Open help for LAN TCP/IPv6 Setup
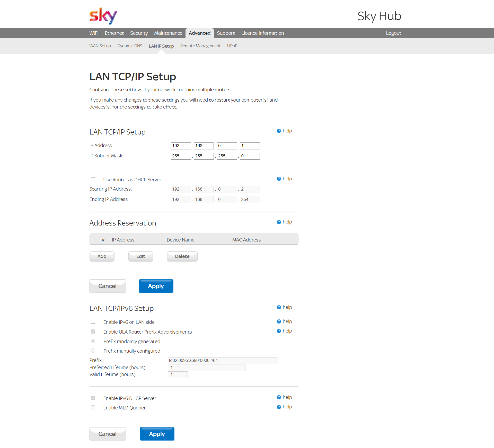The image size is (494, 448). 284,307
